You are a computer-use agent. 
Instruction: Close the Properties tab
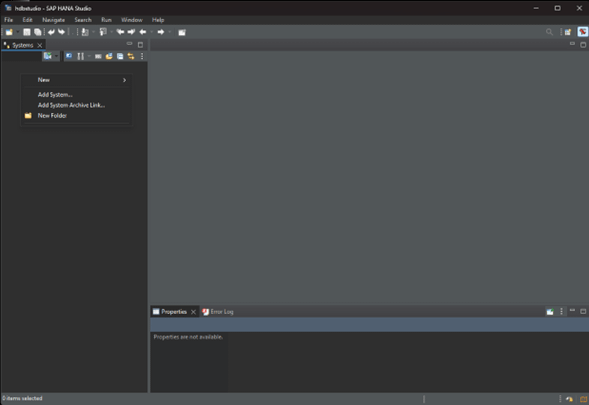tap(193, 312)
